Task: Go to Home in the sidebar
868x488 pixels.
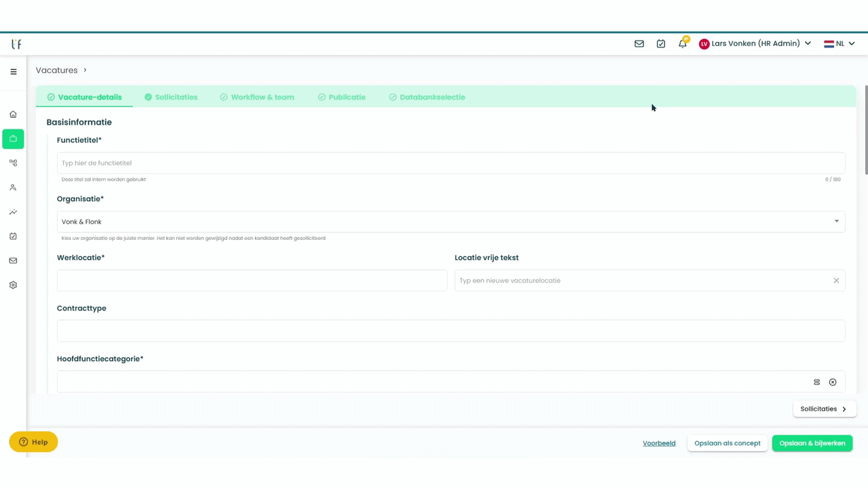Action: (13, 115)
